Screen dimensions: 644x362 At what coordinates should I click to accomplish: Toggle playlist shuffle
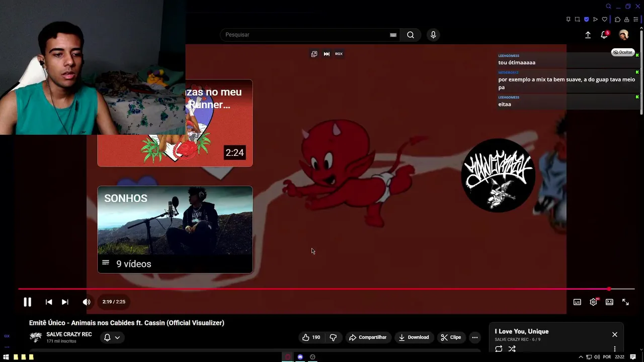pos(512,349)
